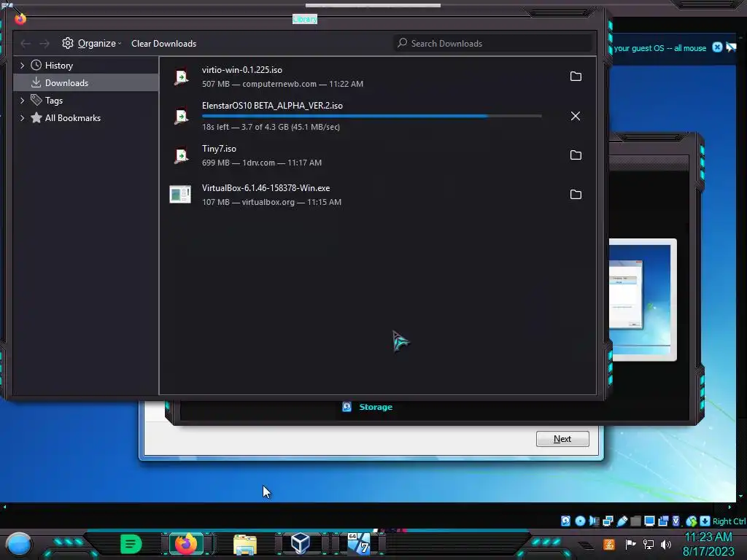Click the mouse integration status icon

point(692,521)
